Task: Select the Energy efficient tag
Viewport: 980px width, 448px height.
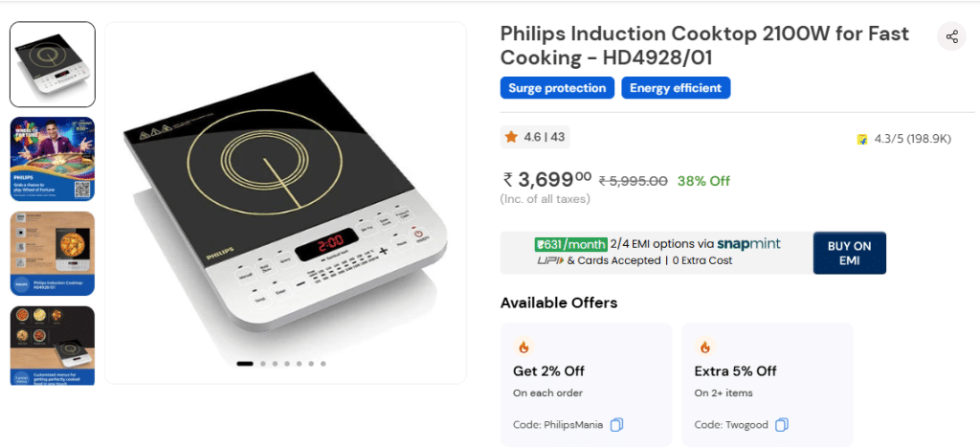Action: [x=676, y=88]
